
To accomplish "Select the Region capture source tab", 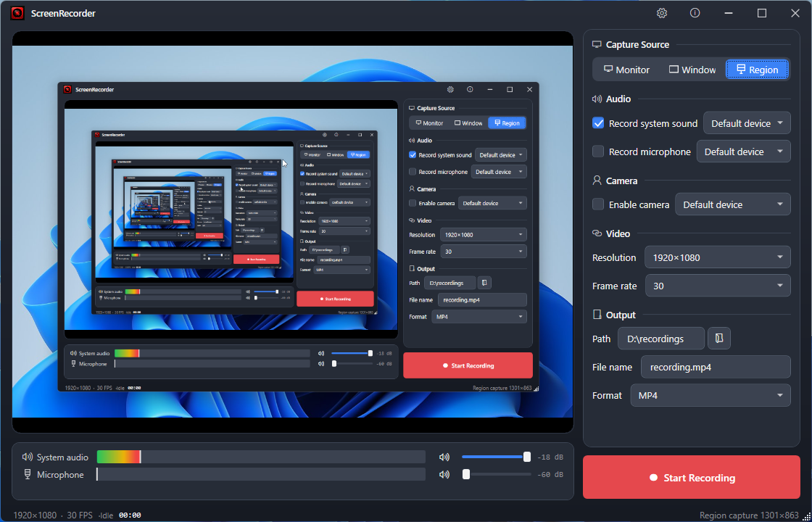I will tap(757, 70).
